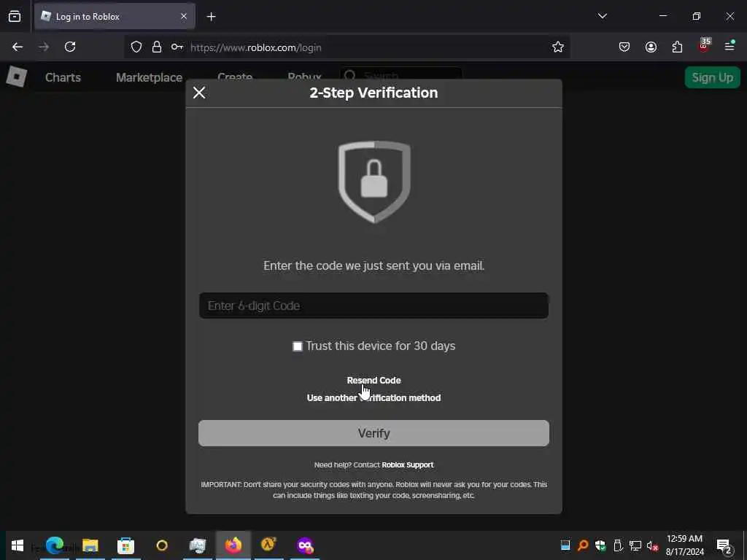Bookmark this page with the star icon
747x560 pixels.
click(558, 47)
